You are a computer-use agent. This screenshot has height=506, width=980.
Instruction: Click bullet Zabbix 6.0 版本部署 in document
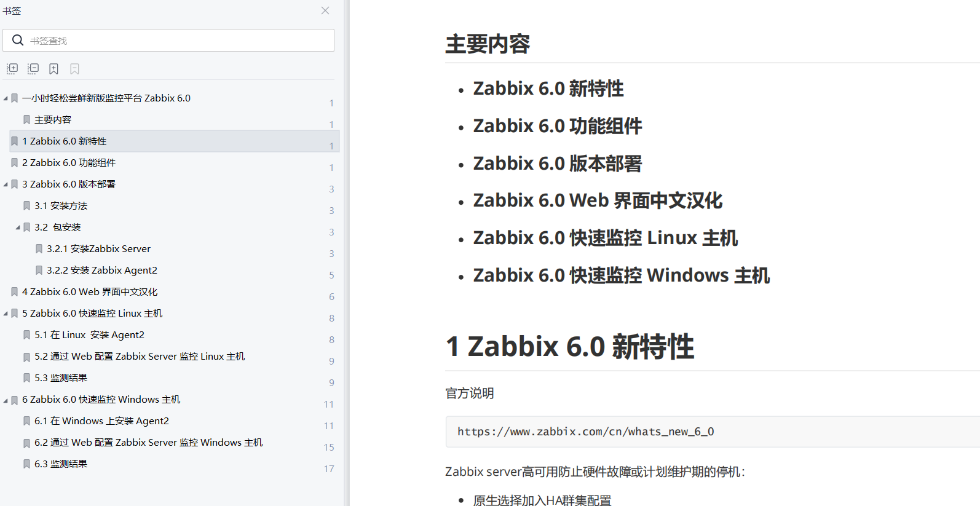point(558,164)
